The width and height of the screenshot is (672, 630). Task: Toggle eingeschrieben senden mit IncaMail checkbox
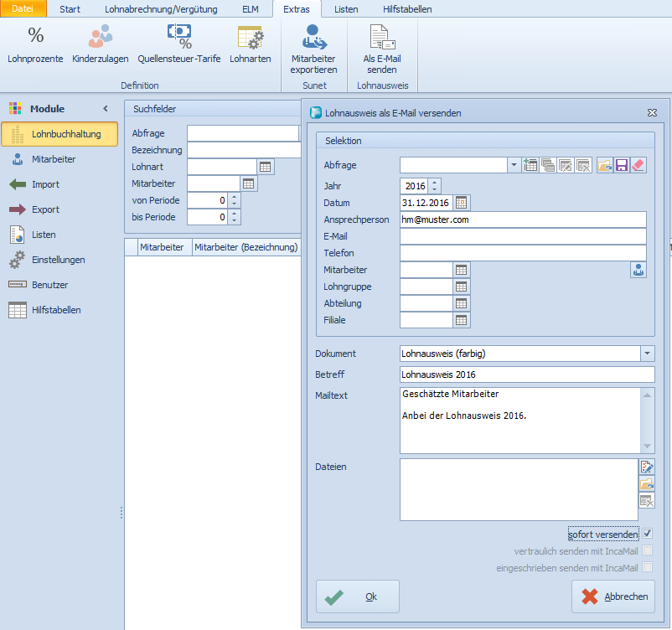647,567
